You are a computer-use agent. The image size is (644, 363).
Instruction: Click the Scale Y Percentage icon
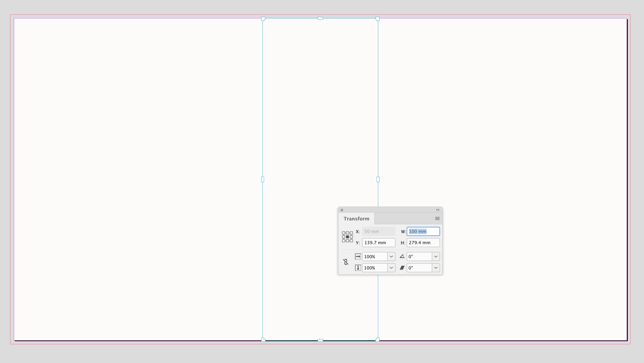coord(358,268)
